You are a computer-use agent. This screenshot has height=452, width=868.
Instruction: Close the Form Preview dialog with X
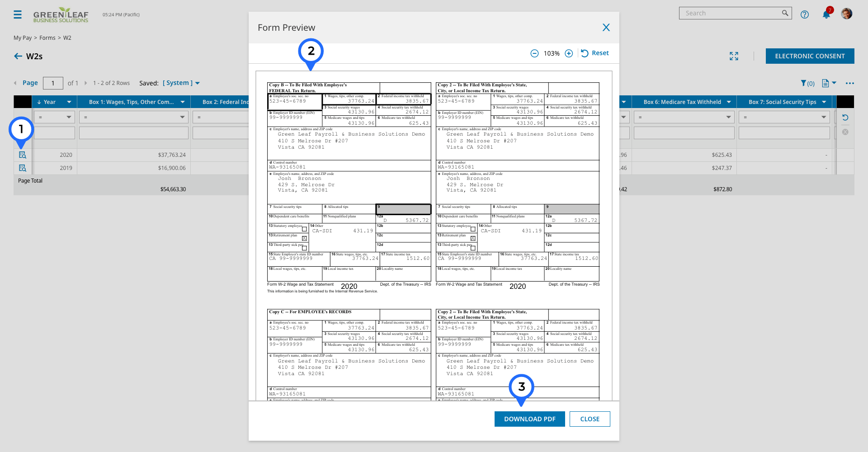(x=606, y=28)
